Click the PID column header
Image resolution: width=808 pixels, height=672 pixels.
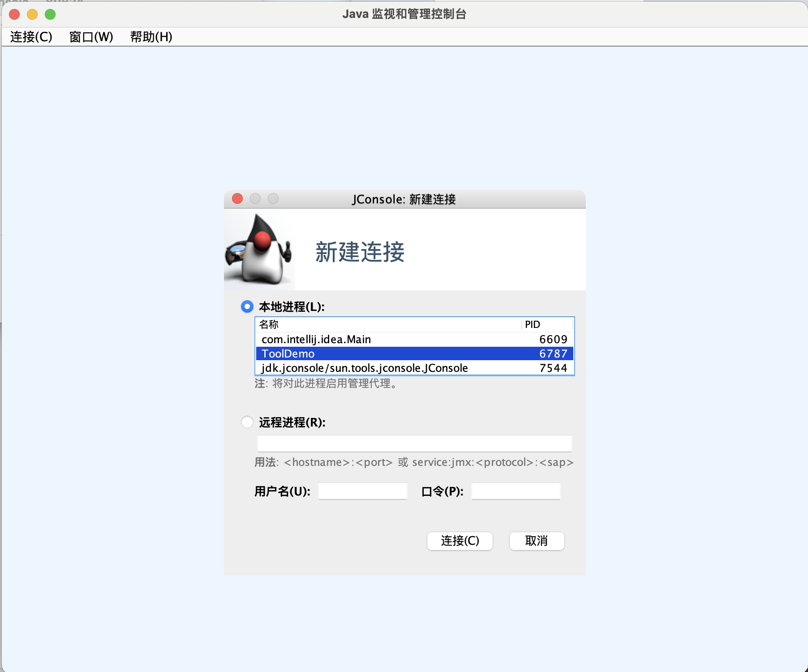pyautogui.click(x=547, y=324)
